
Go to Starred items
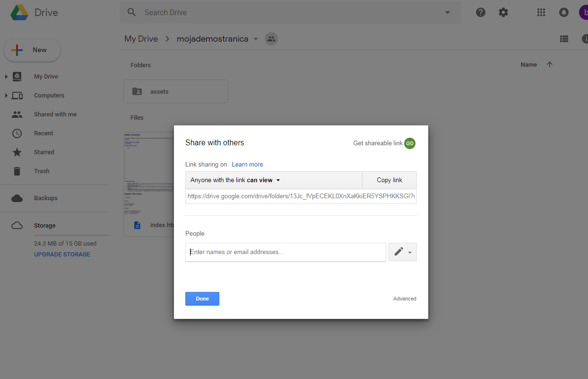click(x=44, y=152)
